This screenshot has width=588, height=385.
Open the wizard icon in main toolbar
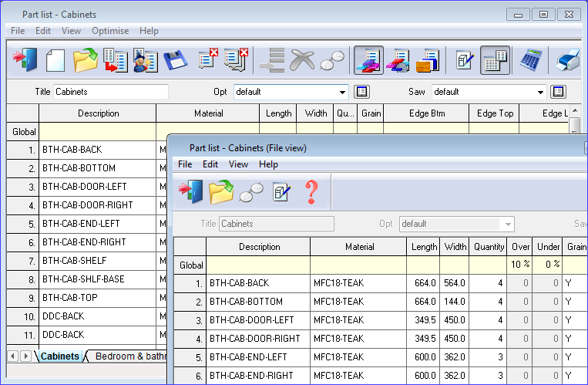(x=146, y=60)
